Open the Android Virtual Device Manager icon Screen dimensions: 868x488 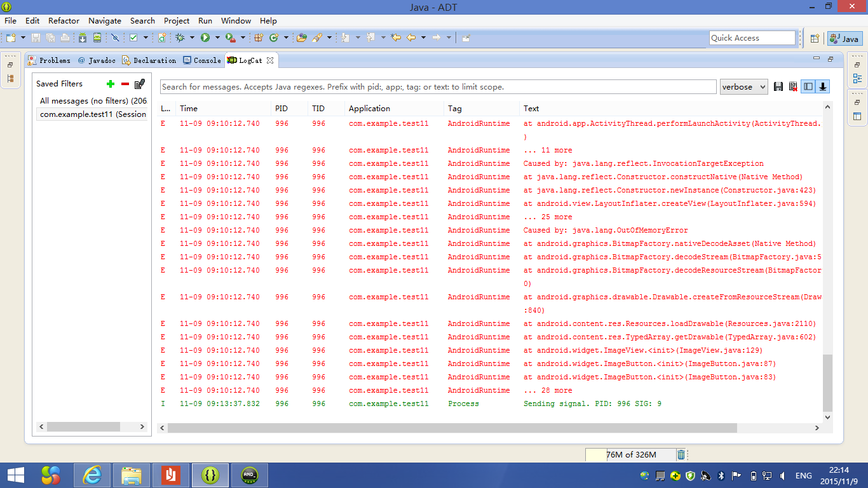pos(97,38)
